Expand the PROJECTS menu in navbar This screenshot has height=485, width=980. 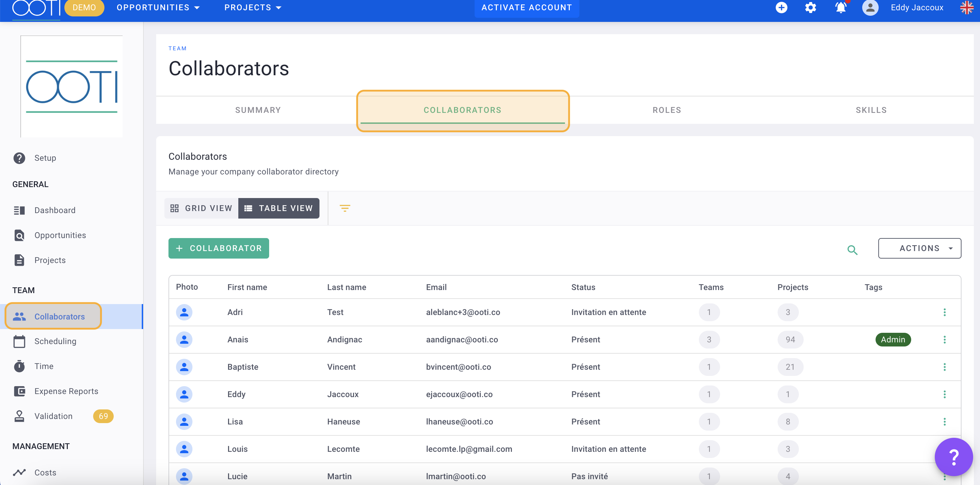point(252,8)
